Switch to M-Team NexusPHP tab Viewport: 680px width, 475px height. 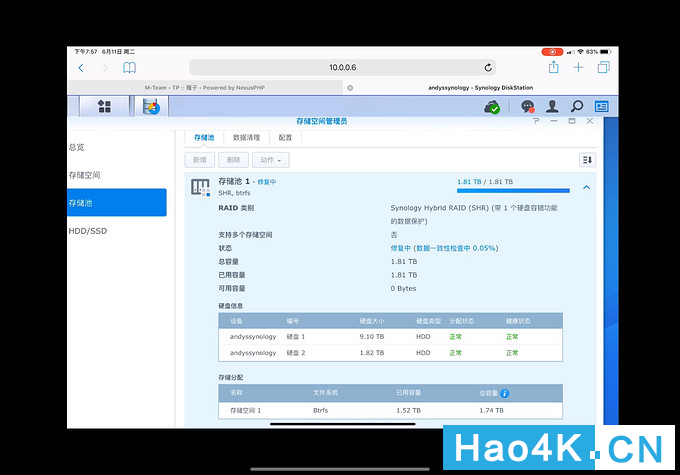click(x=205, y=88)
